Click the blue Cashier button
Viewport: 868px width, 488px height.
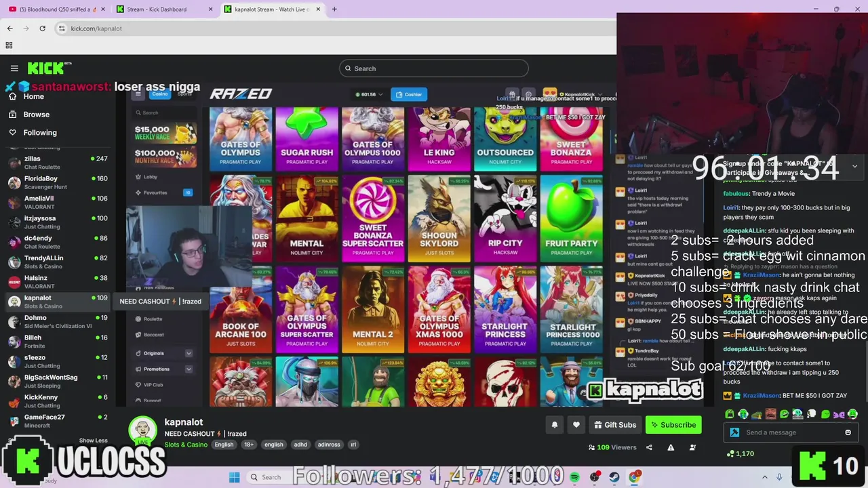click(409, 94)
